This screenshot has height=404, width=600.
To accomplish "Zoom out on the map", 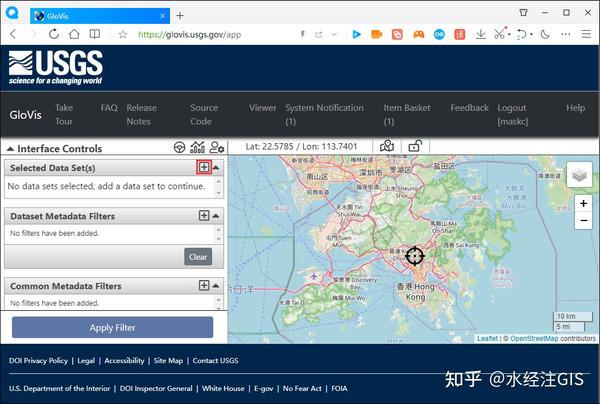I will click(x=583, y=221).
